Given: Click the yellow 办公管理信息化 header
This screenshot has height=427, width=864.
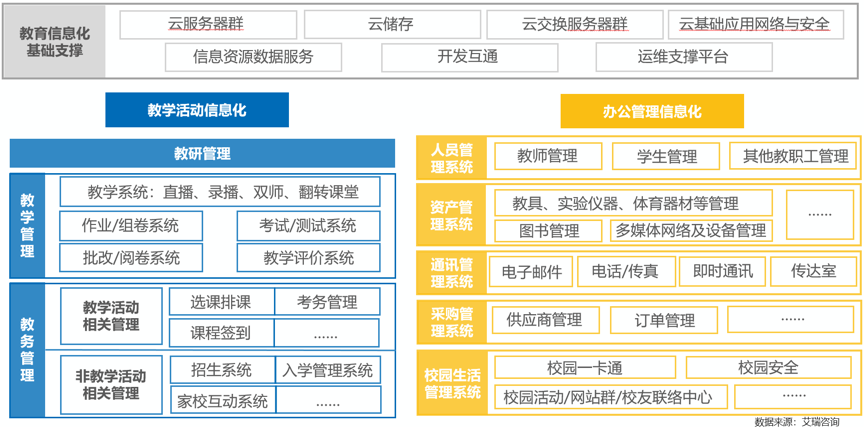Looking at the screenshot, I should click(x=652, y=111).
